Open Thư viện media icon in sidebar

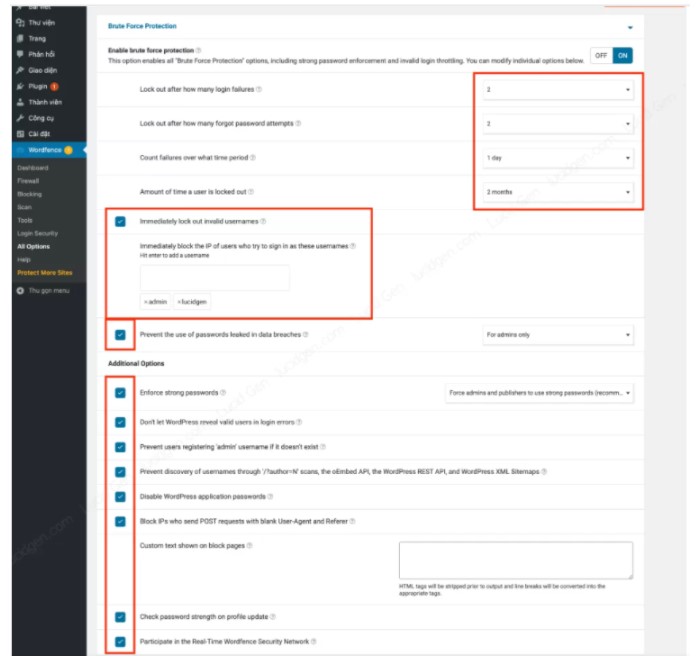click(20, 23)
